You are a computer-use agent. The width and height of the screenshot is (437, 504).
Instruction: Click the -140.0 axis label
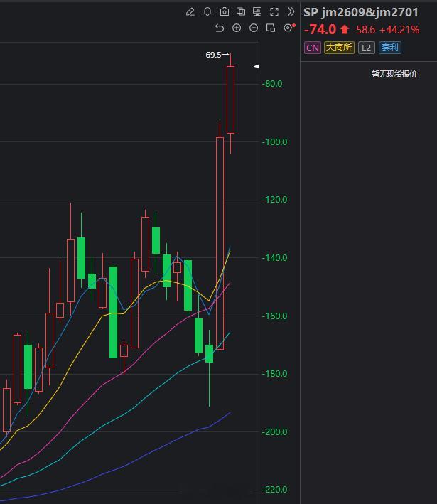tap(274, 258)
